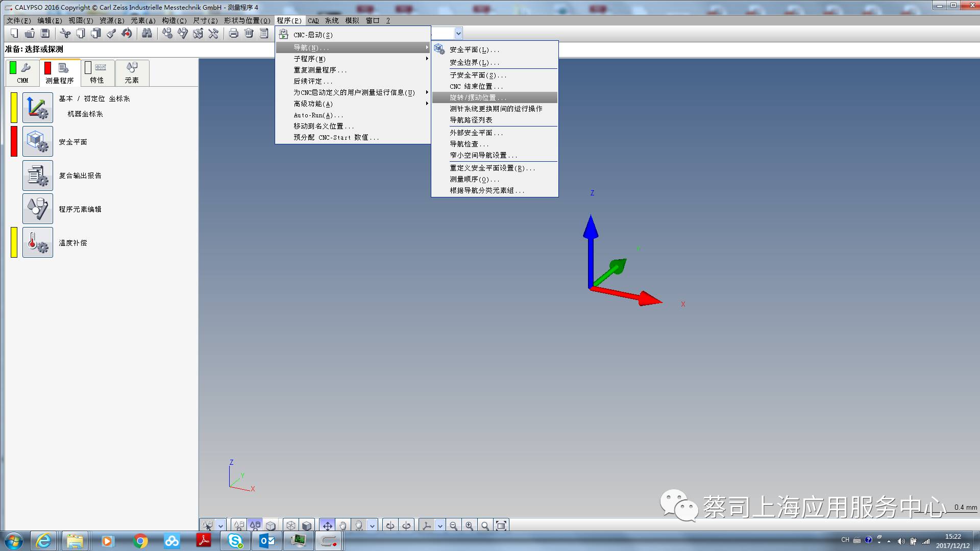This screenshot has height=551, width=980.
Task: Open dropdown beside the XYZ hand tool
Action: point(373,525)
